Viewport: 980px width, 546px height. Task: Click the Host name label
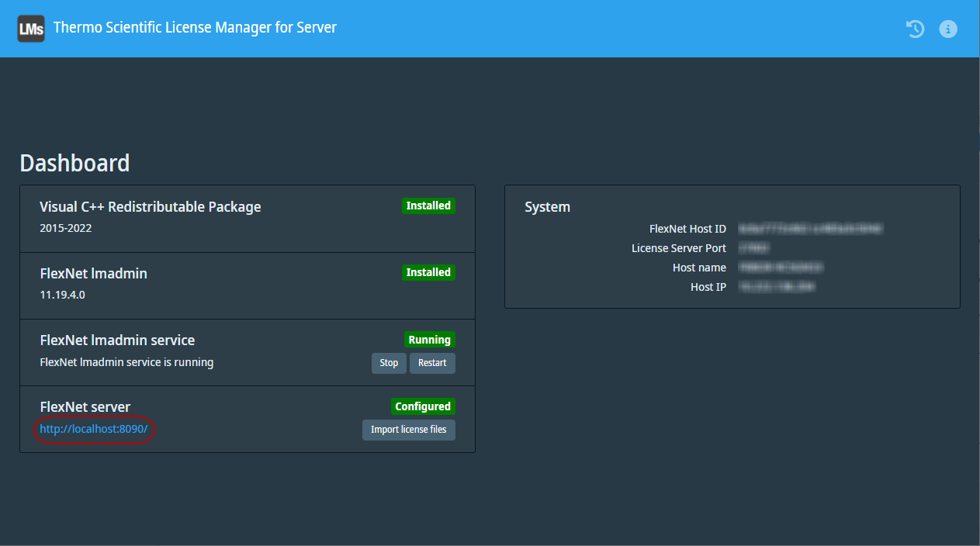tap(700, 268)
